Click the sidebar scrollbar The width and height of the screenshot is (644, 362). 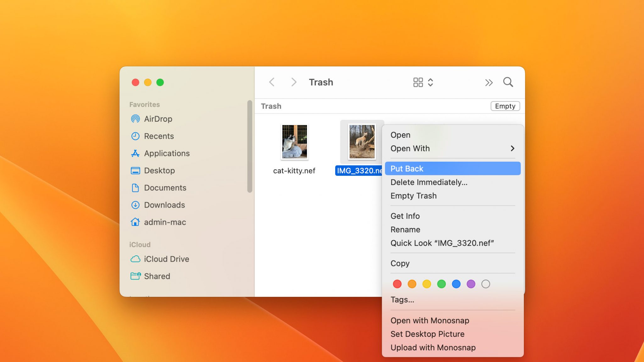(x=250, y=146)
